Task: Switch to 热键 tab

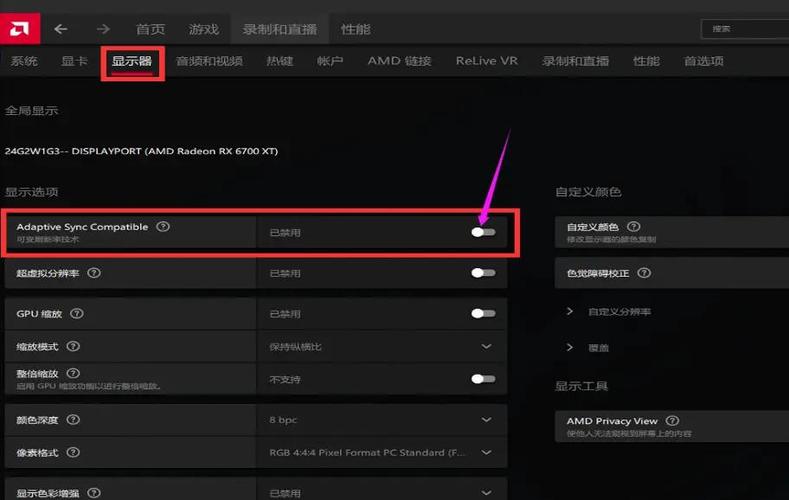Action: [x=280, y=61]
